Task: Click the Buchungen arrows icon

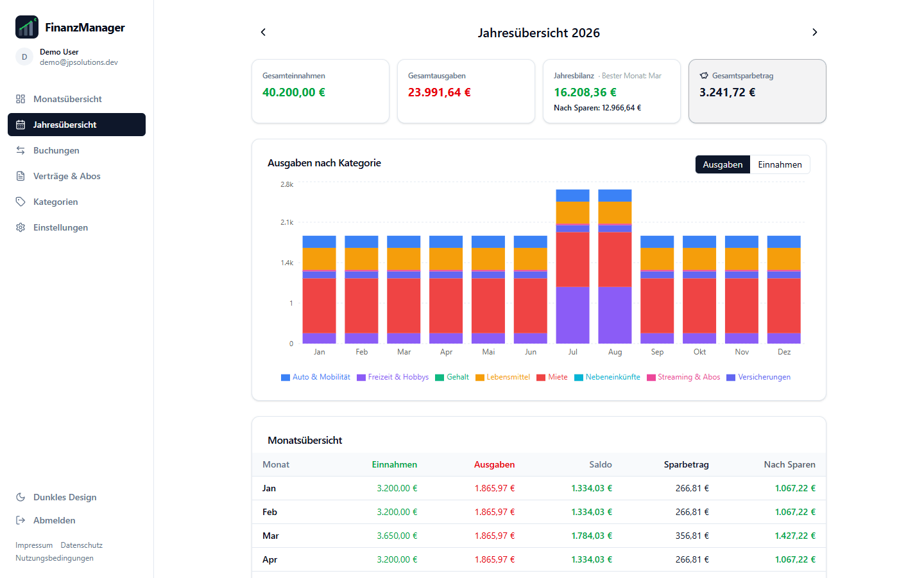Action: tap(21, 150)
